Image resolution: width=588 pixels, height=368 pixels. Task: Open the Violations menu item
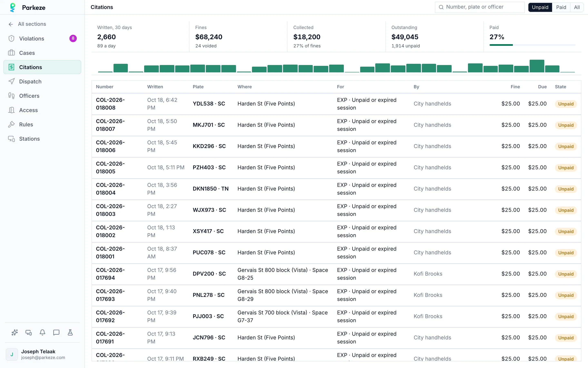pyautogui.click(x=42, y=38)
